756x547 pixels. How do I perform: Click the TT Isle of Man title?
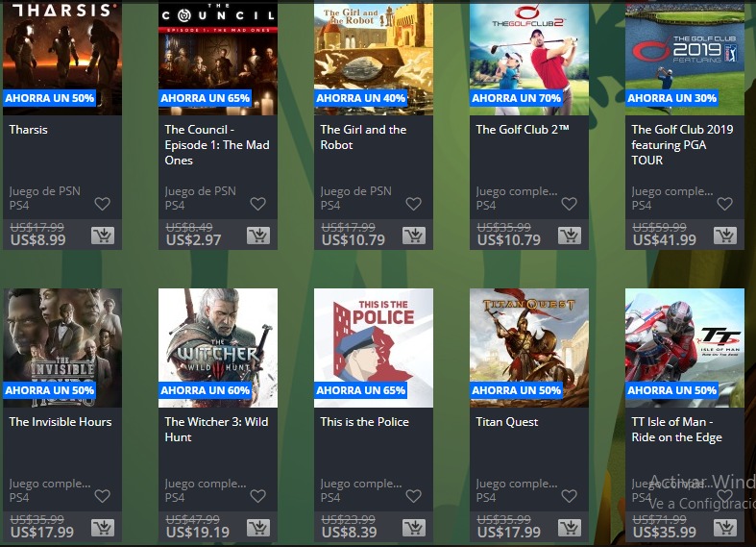tap(676, 429)
